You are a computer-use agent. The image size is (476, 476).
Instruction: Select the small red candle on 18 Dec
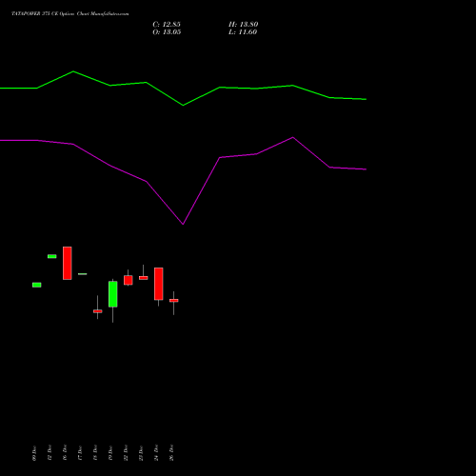(x=98, y=311)
